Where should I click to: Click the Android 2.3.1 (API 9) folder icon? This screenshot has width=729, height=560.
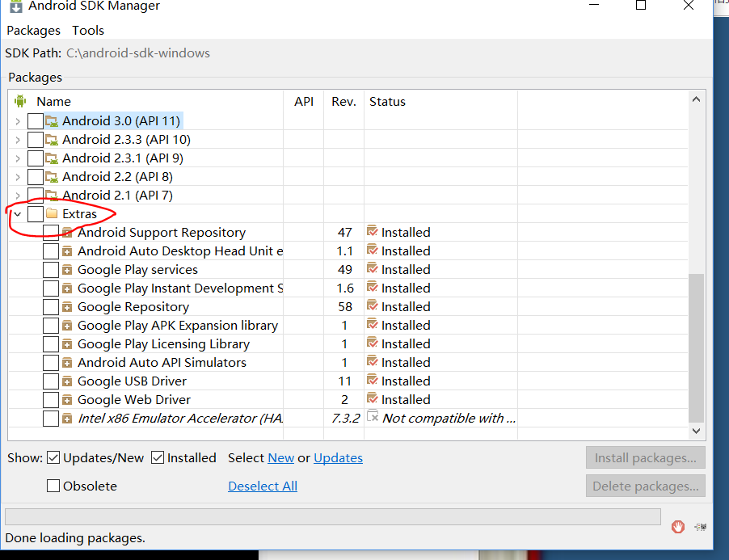pyautogui.click(x=52, y=158)
